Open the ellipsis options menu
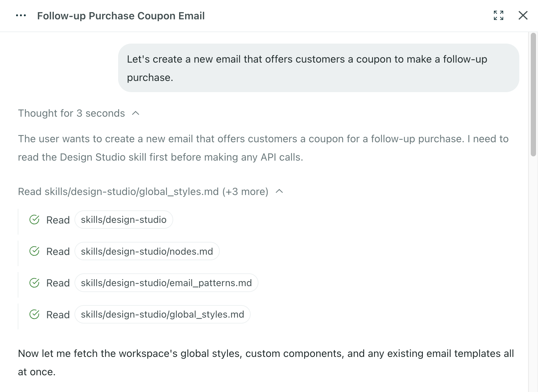Viewport: 538px width, 392px height. 21,15
